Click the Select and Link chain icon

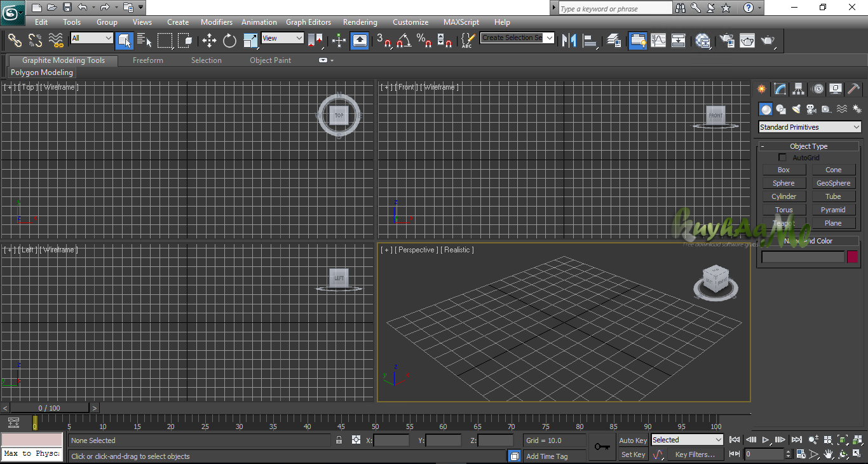[15, 41]
